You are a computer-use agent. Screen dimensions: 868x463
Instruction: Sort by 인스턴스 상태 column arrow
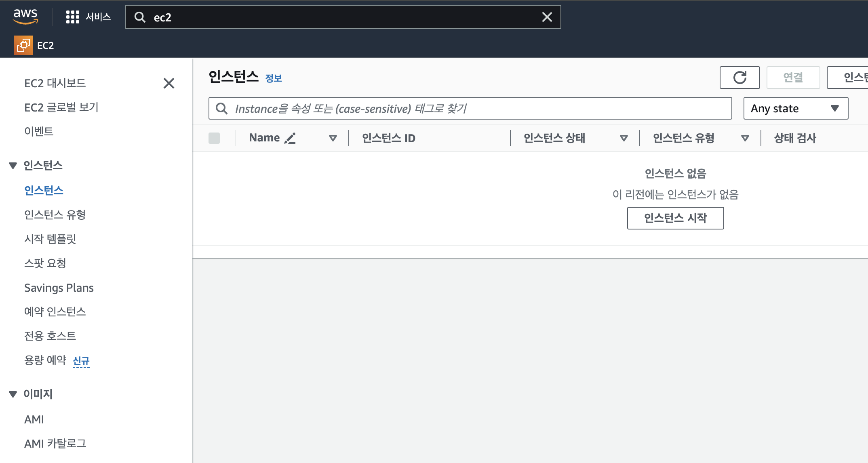click(624, 138)
